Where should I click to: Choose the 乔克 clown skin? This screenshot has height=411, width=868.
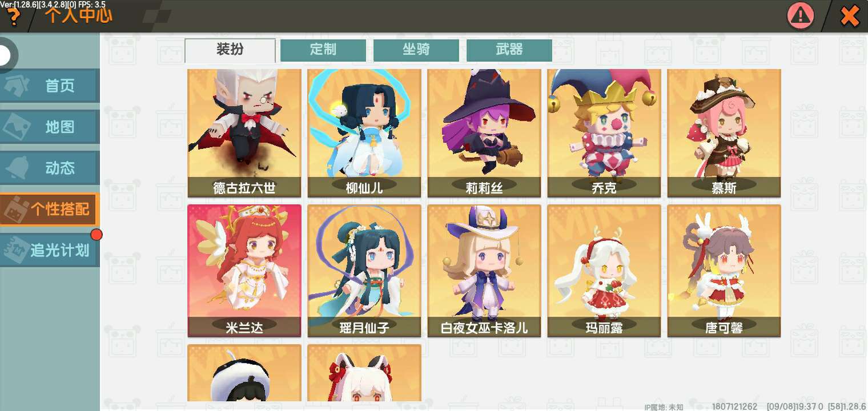pyautogui.click(x=604, y=133)
